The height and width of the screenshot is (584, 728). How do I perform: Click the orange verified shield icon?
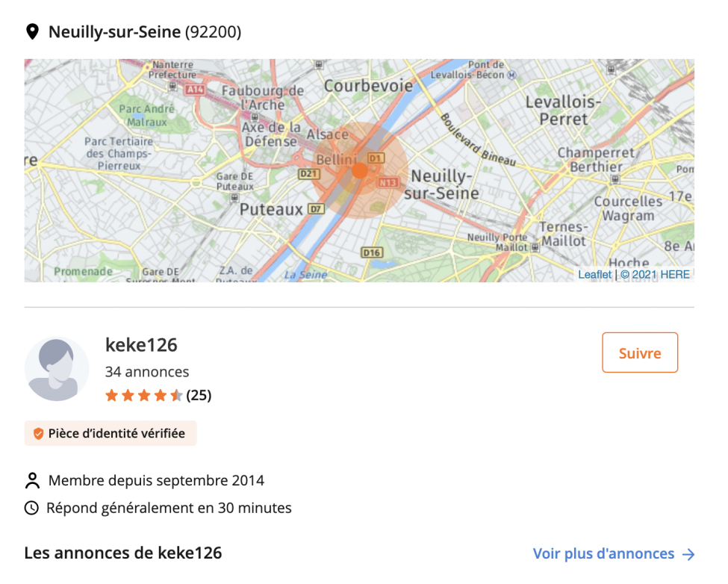point(38,434)
